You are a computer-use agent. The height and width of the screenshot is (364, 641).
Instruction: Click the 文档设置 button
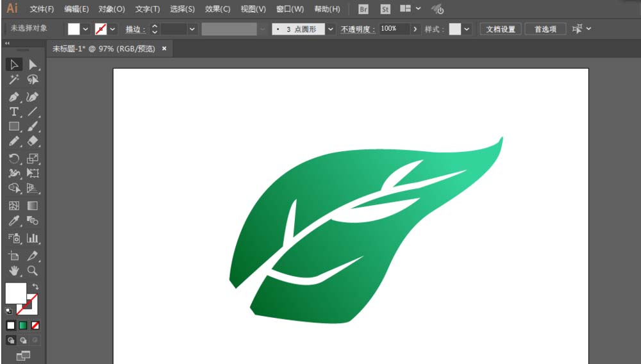click(500, 29)
